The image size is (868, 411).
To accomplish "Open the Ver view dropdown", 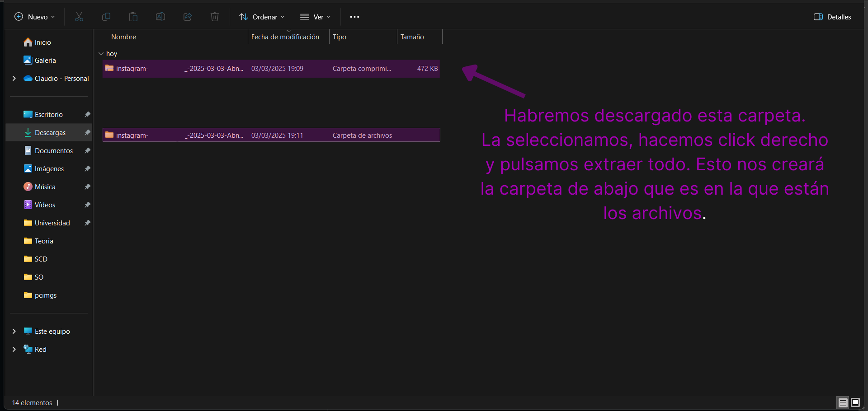I will (316, 17).
